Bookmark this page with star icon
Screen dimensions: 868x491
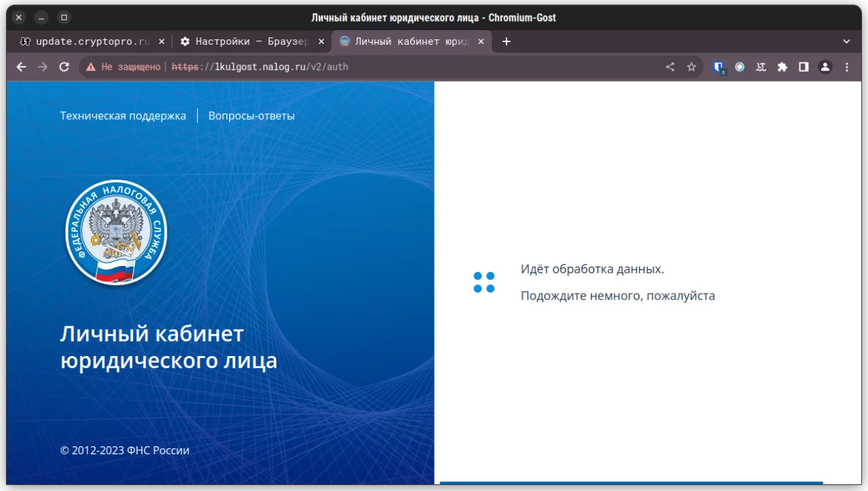click(x=692, y=67)
